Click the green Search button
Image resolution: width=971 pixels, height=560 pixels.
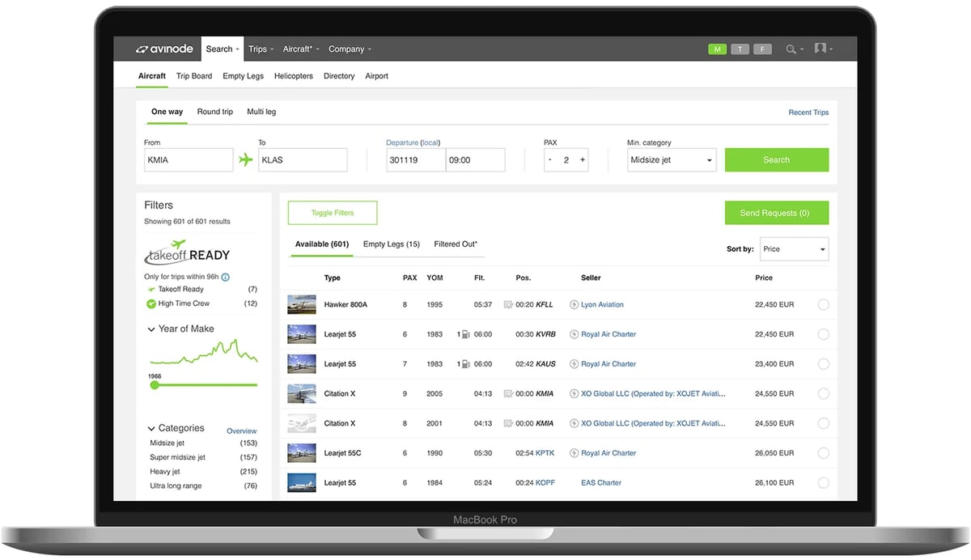(776, 160)
